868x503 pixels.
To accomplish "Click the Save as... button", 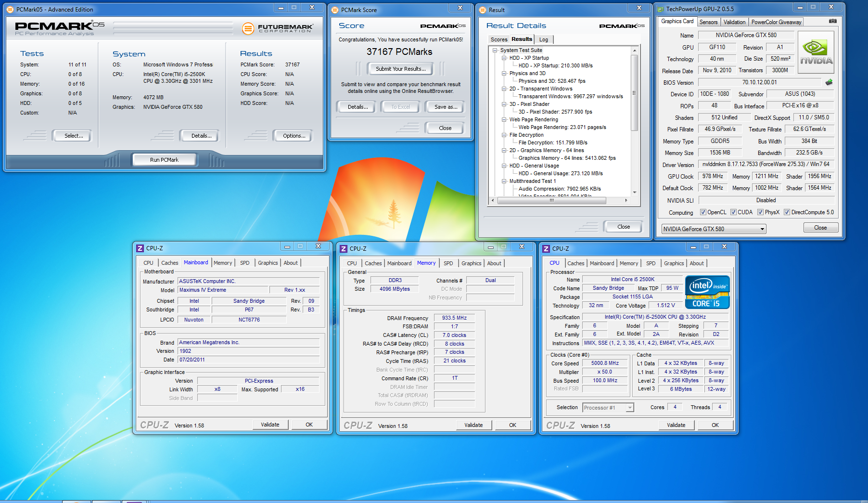I will pos(446,107).
